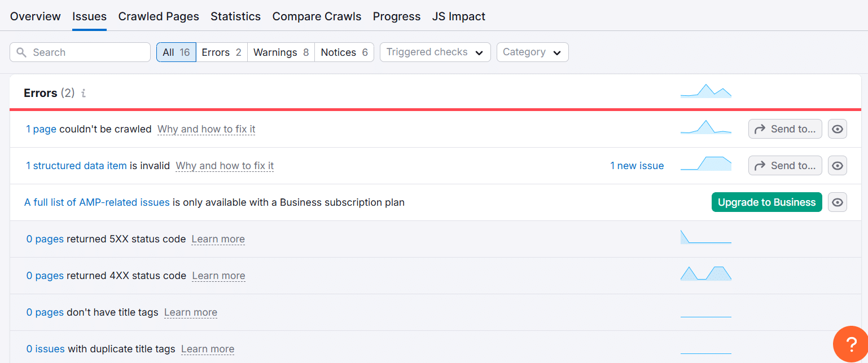Image resolution: width=868 pixels, height=363 pixels.
Task: Hide the invalid structured data issue
Action: click(x=838, y=166)
